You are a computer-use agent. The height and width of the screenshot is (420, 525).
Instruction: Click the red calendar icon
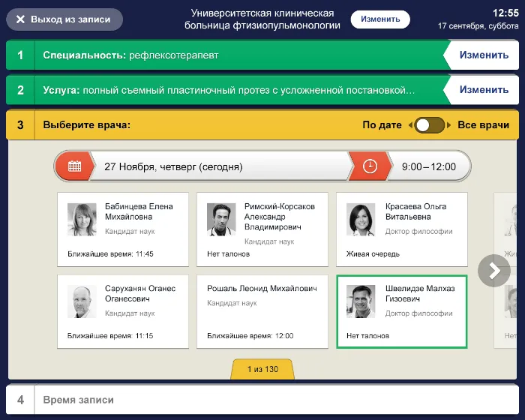coord(74,166)
